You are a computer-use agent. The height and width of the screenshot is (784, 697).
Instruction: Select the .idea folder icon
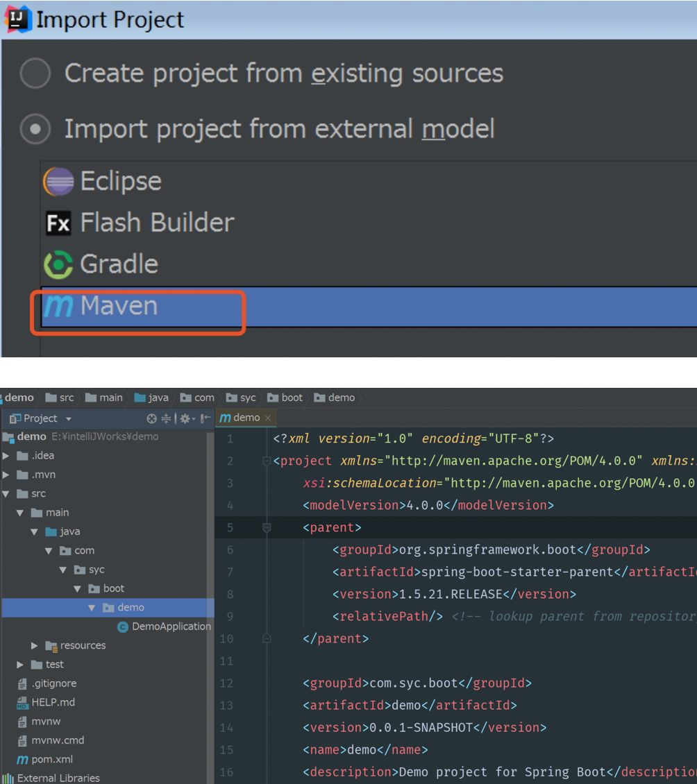click(22, 456)
